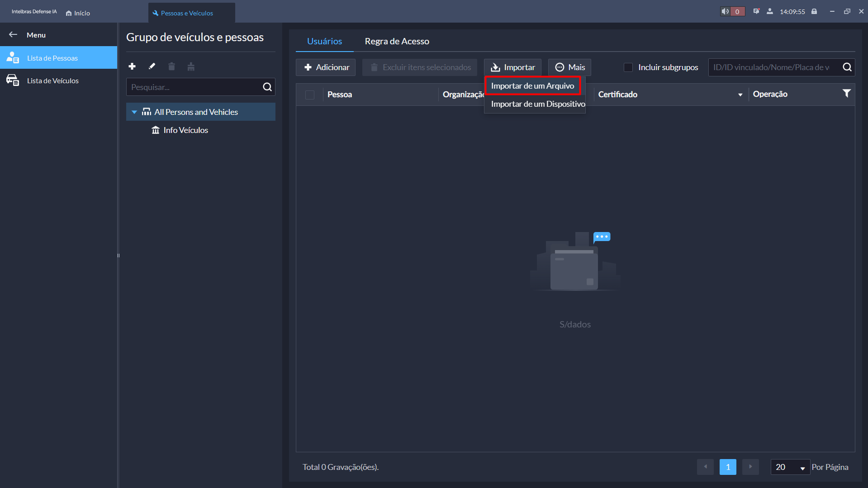Click the user account icon in title bar

coord(769,12)
